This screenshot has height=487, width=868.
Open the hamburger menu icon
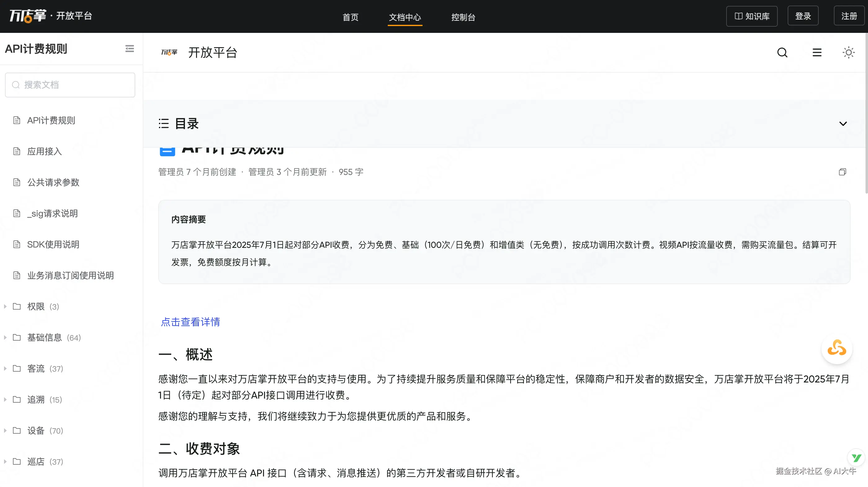[817, 52]
